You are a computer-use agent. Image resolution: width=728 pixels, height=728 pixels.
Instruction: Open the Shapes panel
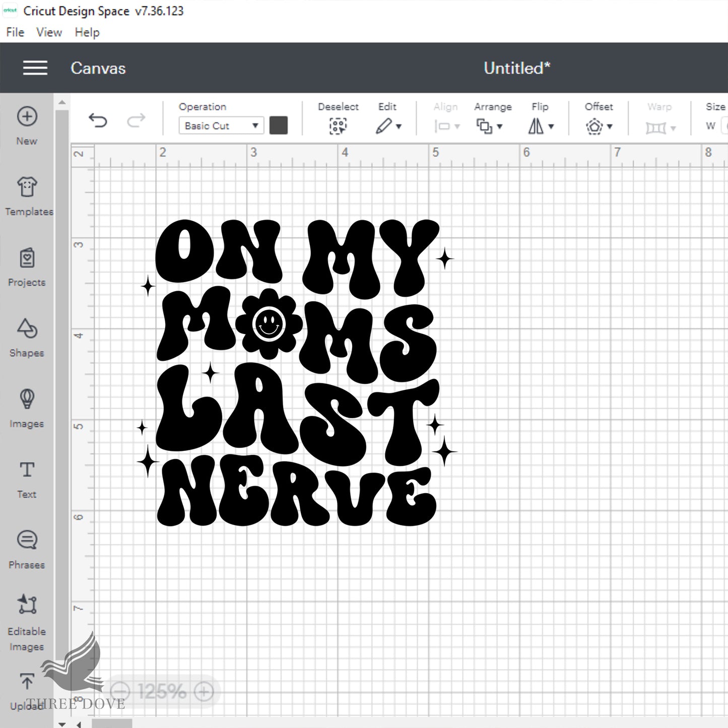coord(27,338)
